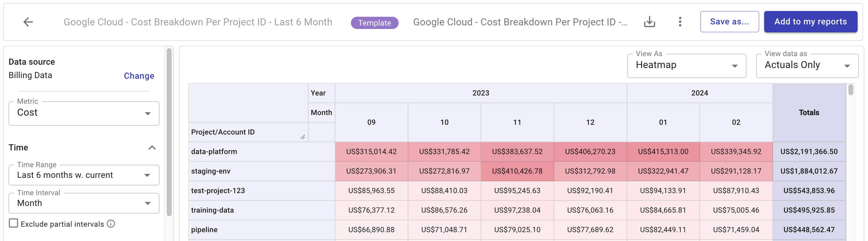This screenshot has width=868, height=241.
Task: Click the Project/Account ID header cell
Action: coord(248,132)
